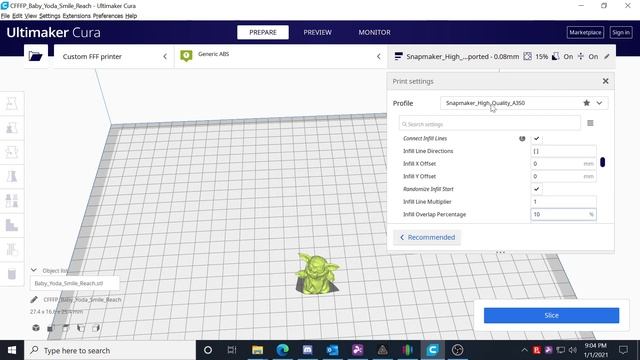
Task: Click the Infill Line Directions field
Action: pos(563,151)
